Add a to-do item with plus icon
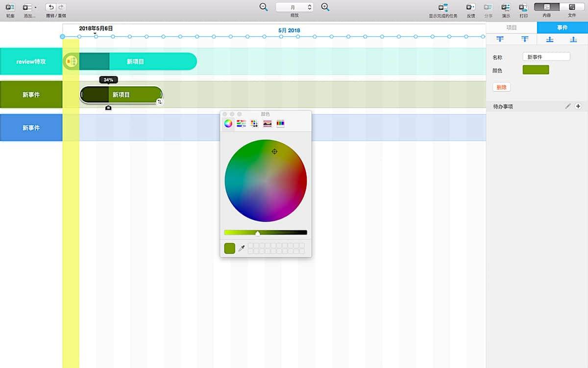This screenshot has height=368, width=588. 578,106
